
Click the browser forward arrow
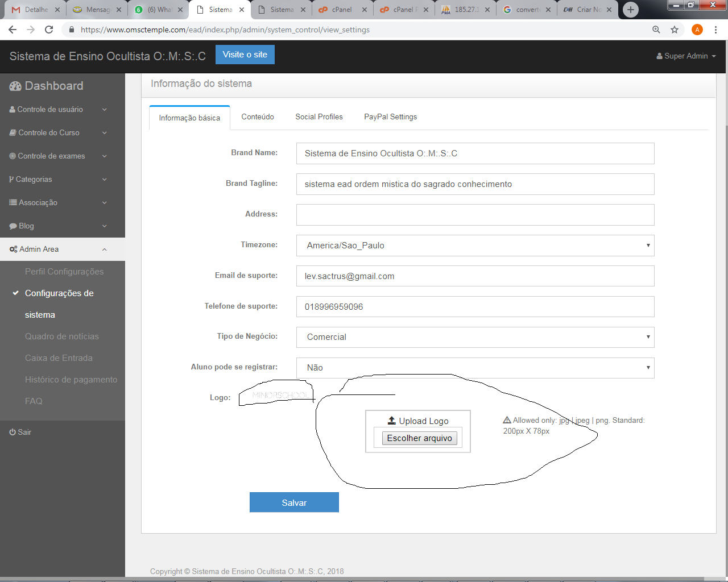(31, 30)
